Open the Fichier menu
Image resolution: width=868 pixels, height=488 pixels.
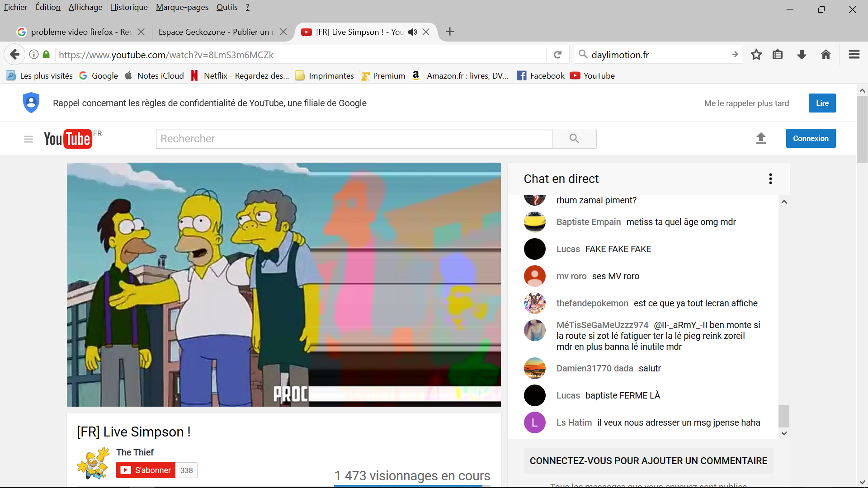point(16,7)
